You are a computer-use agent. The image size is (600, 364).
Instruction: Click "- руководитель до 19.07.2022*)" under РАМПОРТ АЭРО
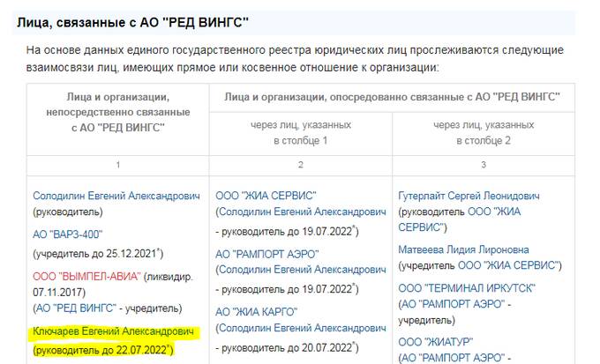coord(287,289)
